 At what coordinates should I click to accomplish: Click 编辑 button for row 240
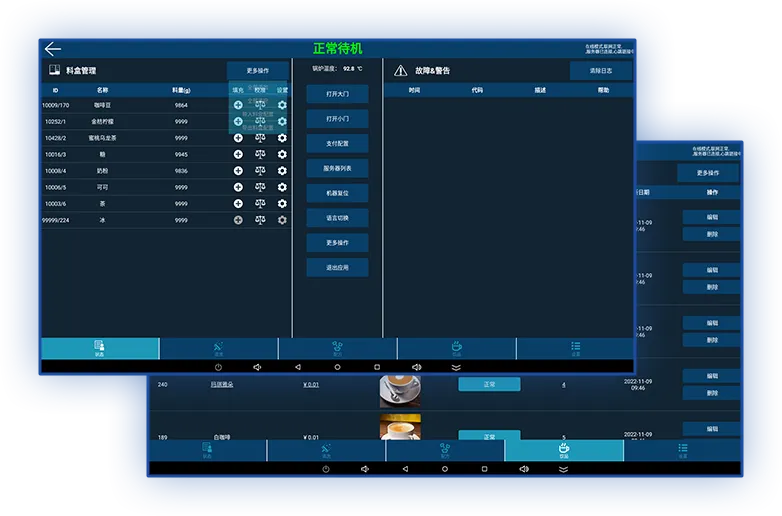(712, 376)
